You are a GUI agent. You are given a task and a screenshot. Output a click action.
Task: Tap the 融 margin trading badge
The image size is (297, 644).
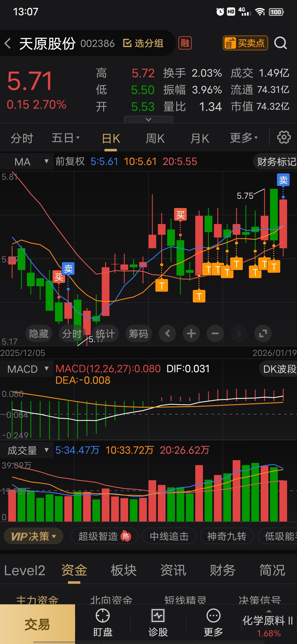click(x=185, y=43)
